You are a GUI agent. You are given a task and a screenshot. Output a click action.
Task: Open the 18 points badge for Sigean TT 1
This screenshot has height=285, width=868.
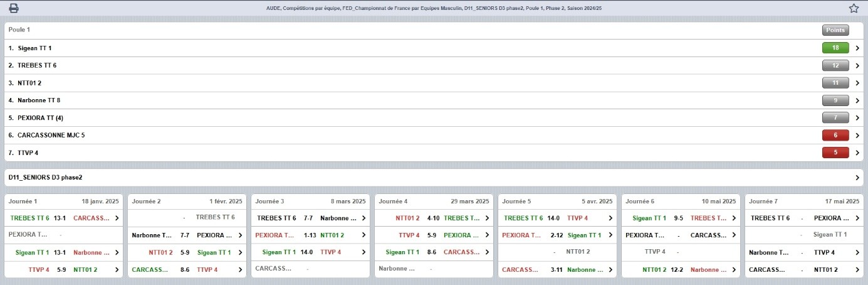pos(835,48)
